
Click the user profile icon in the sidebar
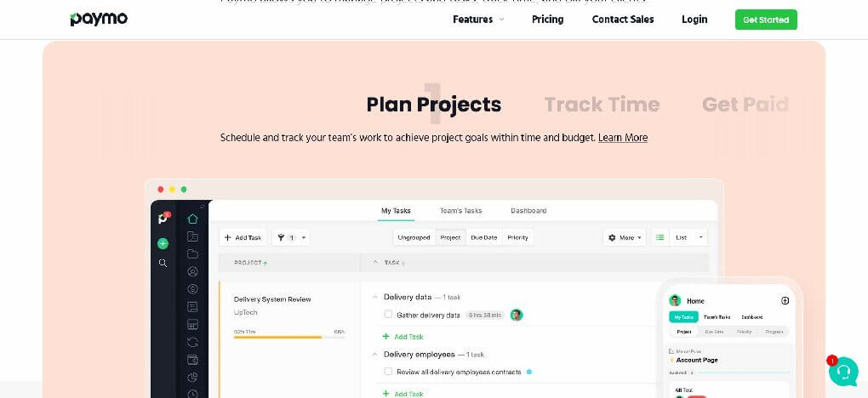tap(192, 272)
